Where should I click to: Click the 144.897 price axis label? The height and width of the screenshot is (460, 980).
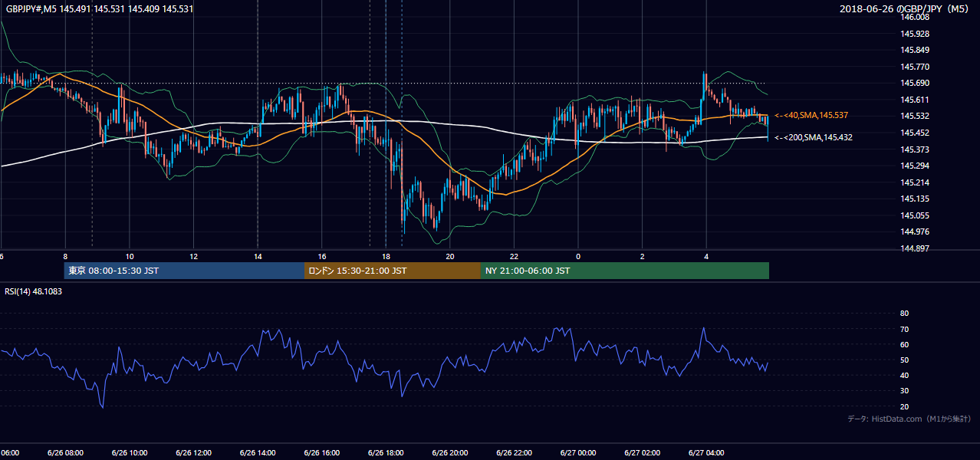point(916,248)
